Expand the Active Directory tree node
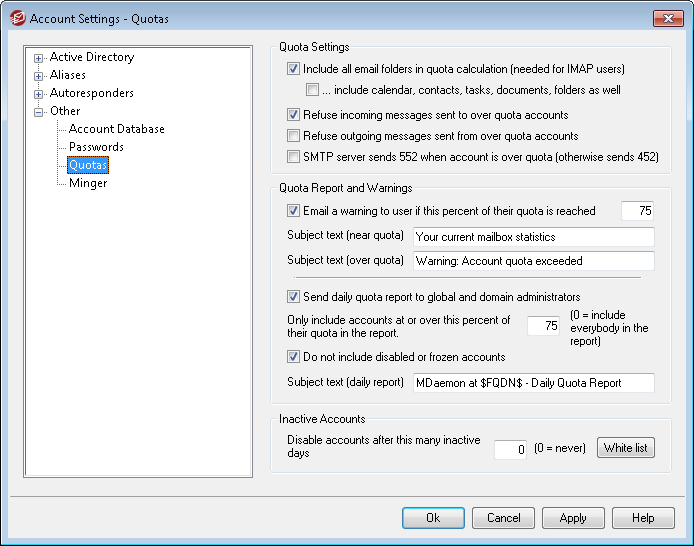694x546 pixels. pyautogui.click(x=39, y=58)
